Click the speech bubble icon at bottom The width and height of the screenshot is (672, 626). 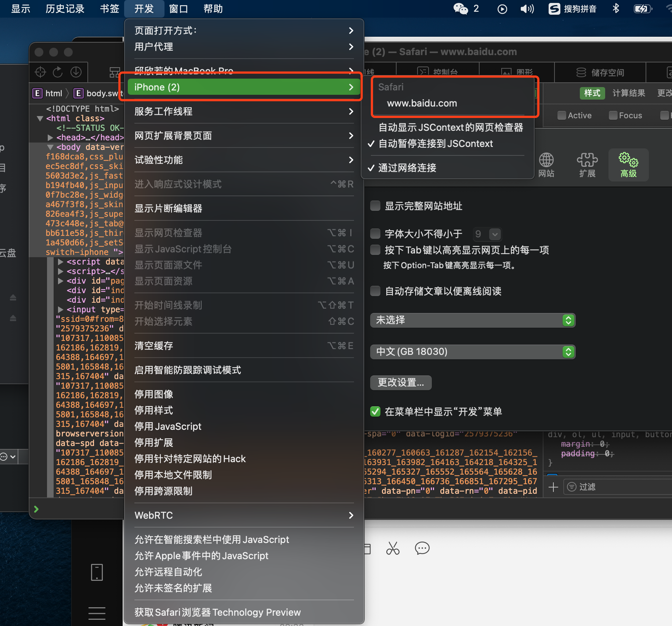point(422,548)
